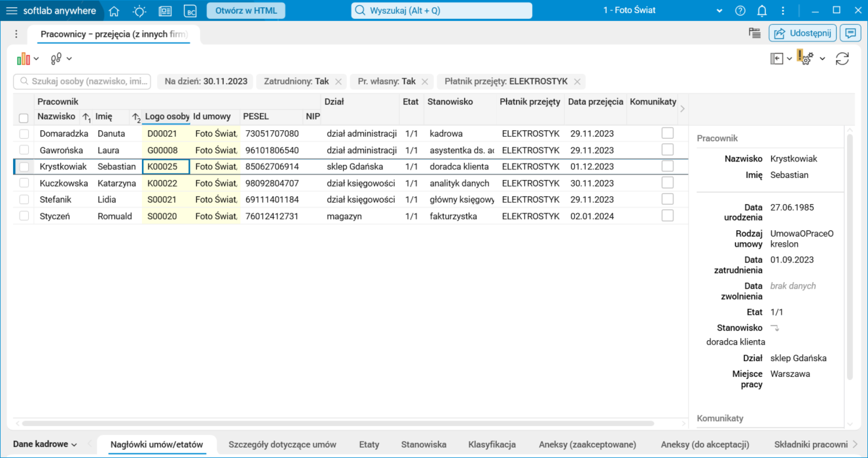Remove the Pr. własny: Tak filter
Screen dimensions: 868x458
pyautogui.click(x=425, y=82)
